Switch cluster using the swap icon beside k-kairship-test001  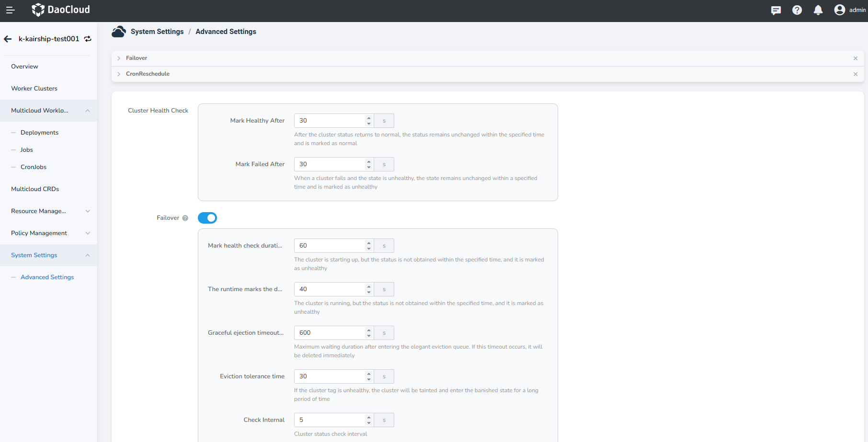pyautogui.click(x=87, y=39)
